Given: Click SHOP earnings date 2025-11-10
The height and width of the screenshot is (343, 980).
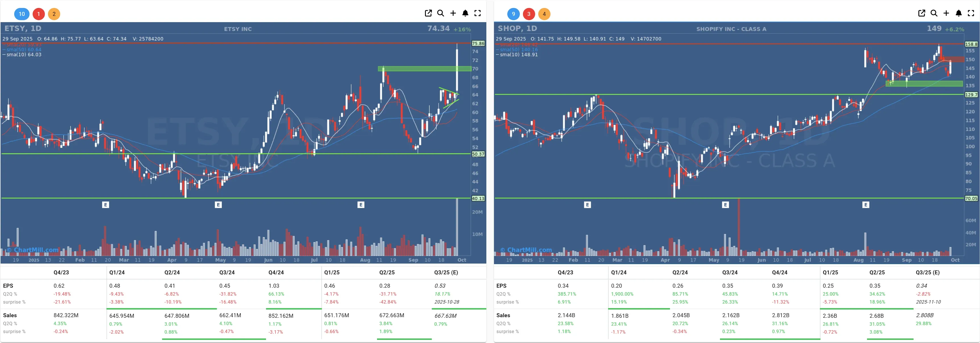Looking at the screenshot, I should point(928,302).
